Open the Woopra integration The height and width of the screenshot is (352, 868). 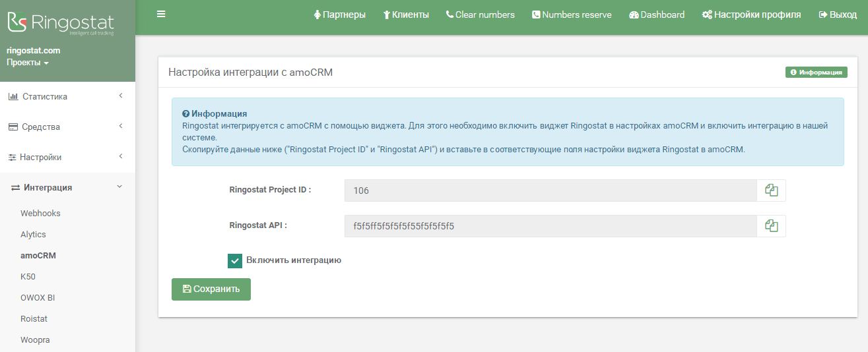[35, 340]
